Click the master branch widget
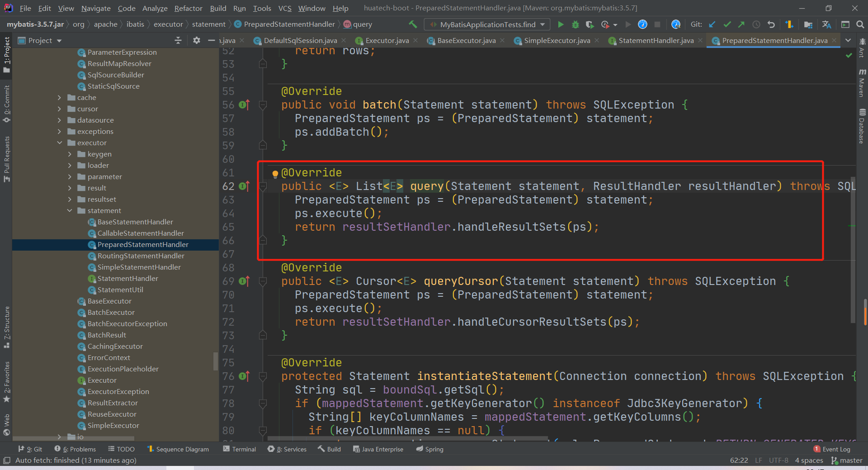 coord(847,461)
